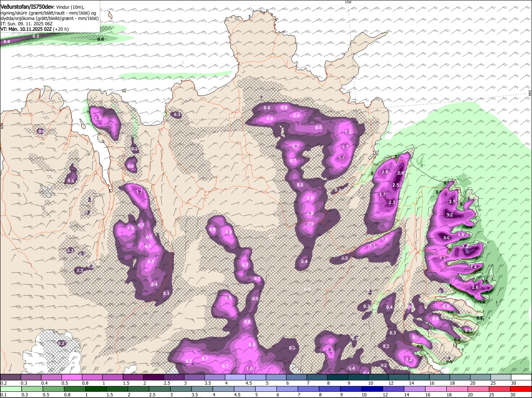Image resolution: width=532 pixels, height=398 pixels.
Task: Click the 0.1 label in the rain legend
Action: tap(3, 395)
